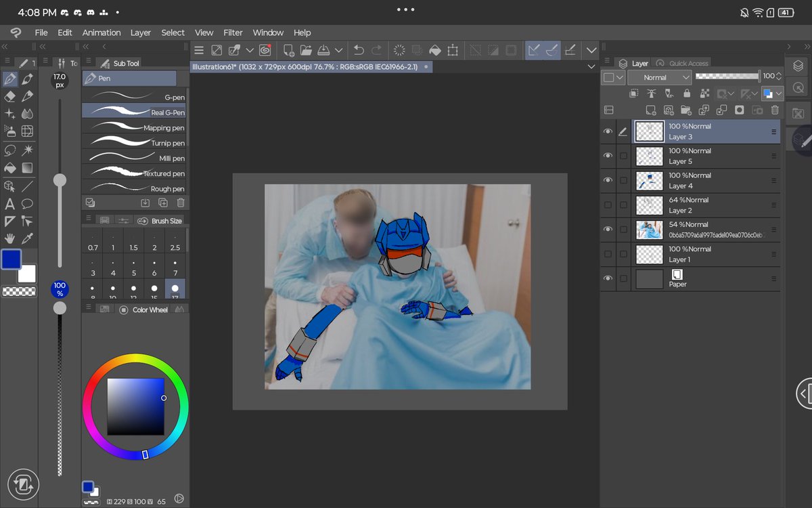Viewport: 812px width, 508px height.
Task: Open the hamburger menu in command bar
Action: (x=198, y=50)
